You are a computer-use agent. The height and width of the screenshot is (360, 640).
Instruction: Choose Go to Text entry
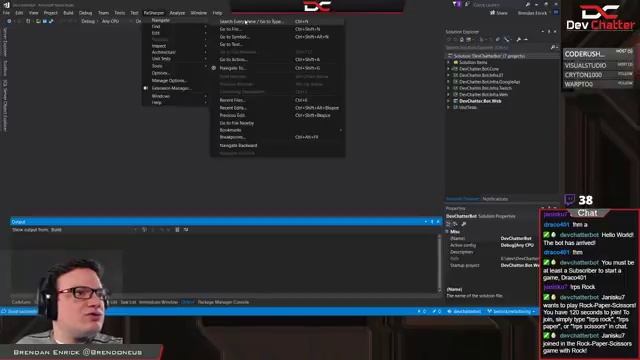(278, 44)
